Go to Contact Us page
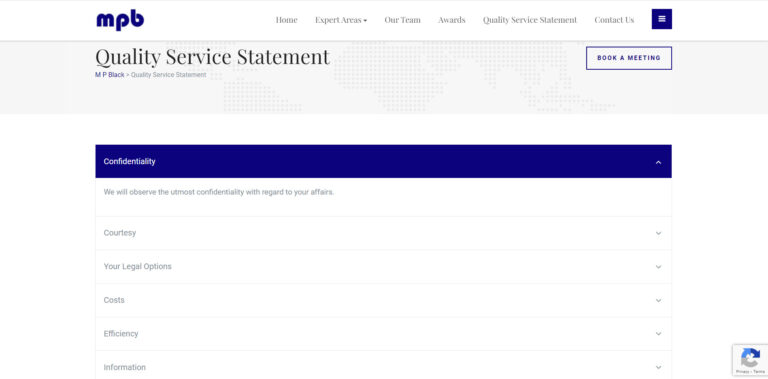This screenshot has height=379, width=768. pos(614,20)
